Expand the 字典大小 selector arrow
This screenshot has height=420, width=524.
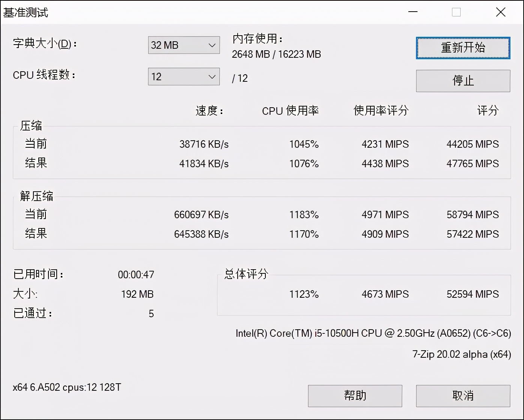[x=212, y=45]
